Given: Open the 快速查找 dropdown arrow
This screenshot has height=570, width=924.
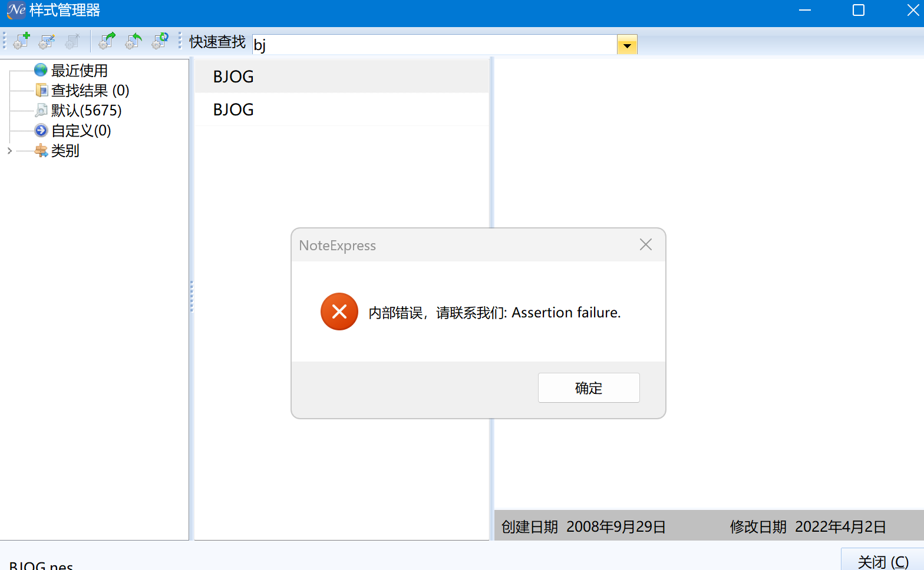Looking at the screenshot, I should [627, 45].
